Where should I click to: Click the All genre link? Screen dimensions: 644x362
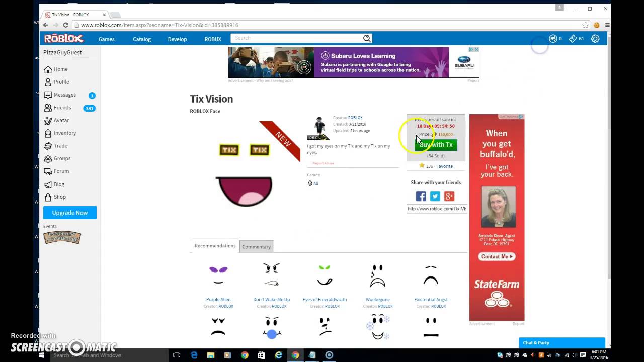point(315,183)
